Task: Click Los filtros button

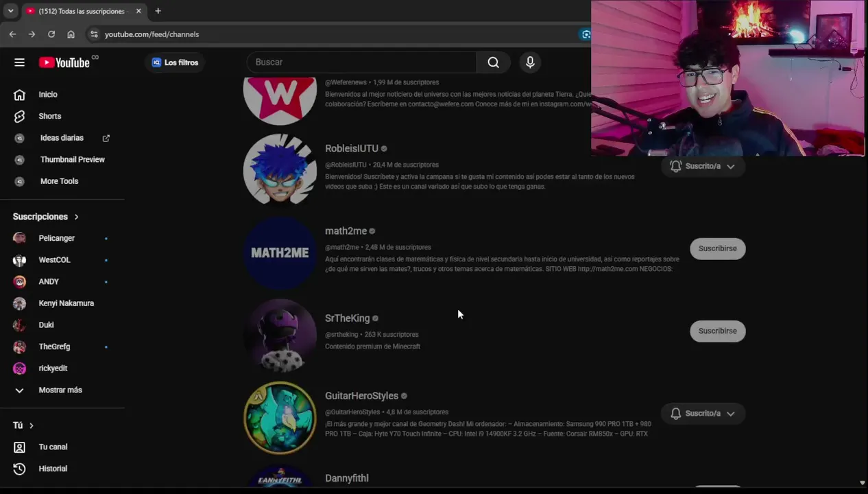Action: point(175,62)
